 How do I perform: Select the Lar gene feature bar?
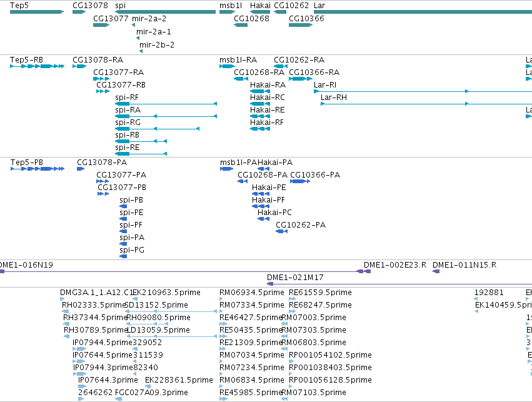423,12
